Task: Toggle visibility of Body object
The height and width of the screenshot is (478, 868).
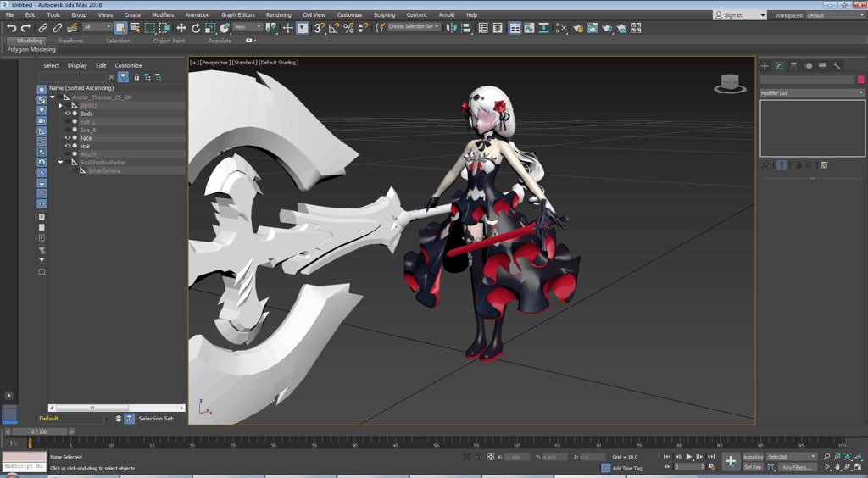Action: point(68,114)
